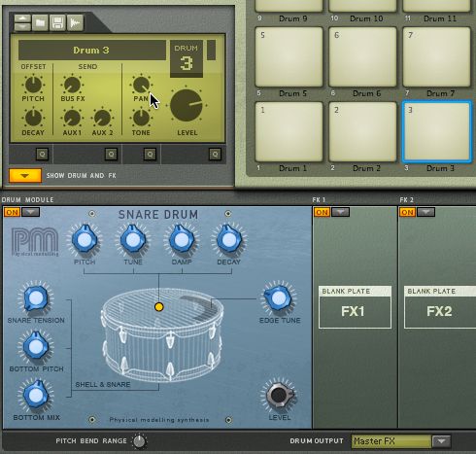Image resolution: width=476 pixels, height=454 pixels.
Task: Adjust the BOTTOM PITCH knob
Action: tap(36, 347)
